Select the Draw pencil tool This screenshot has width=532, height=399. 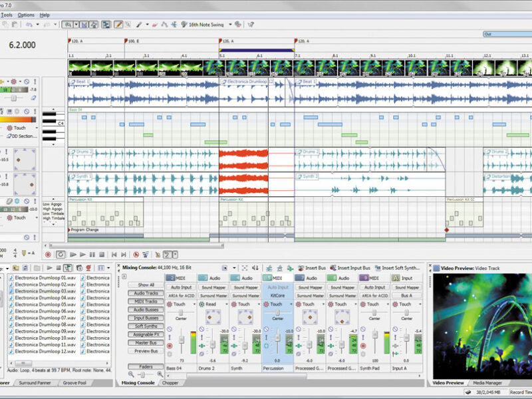coord(119,24)
